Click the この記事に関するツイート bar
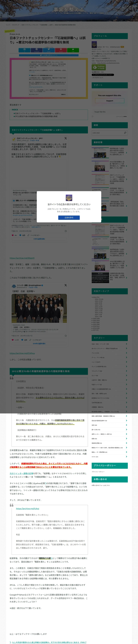Image resolution: width=138 pixels, height=644 pixels. tap(49, 55)
